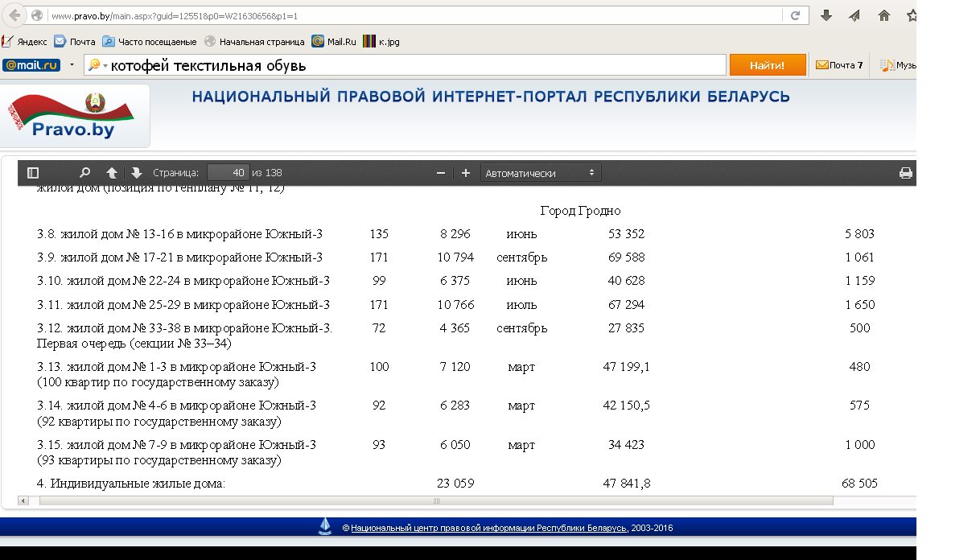Open the find-in-document search tool
980x560 pixels.
point(84,173)
